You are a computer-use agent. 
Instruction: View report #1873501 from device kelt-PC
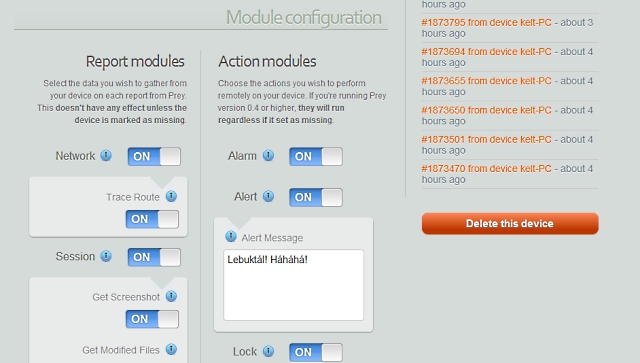coord(487,140)
